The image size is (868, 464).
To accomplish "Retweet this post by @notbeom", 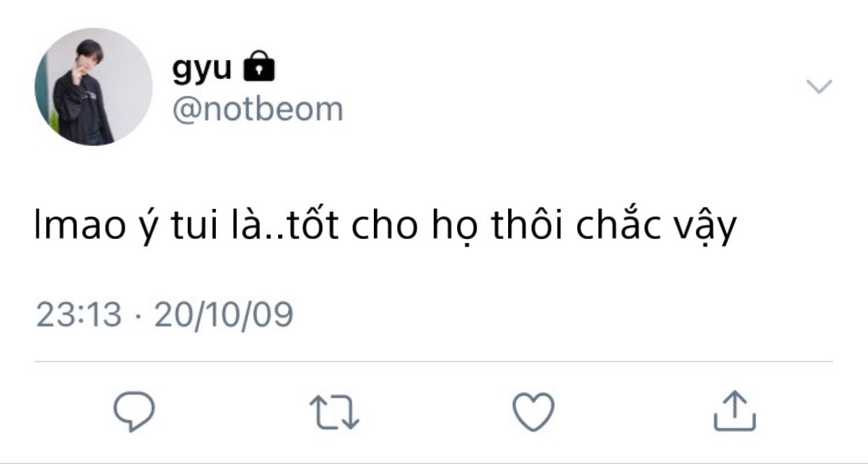I will pyautogui.click(x=334, y=410).
